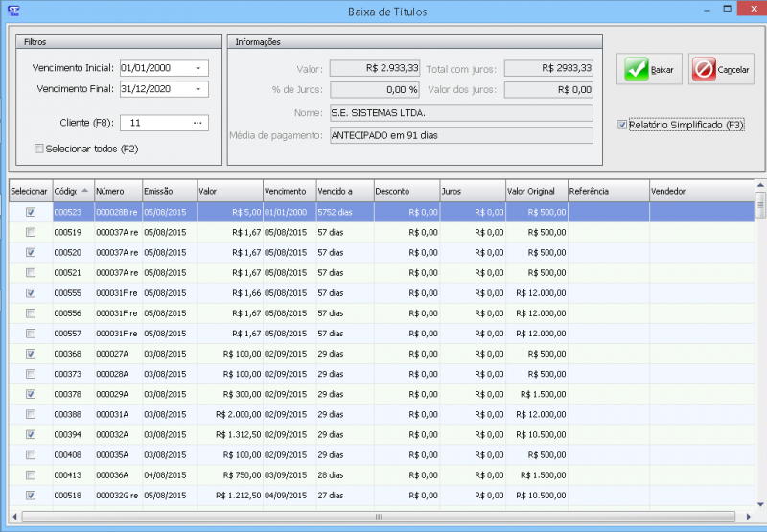Open Vencimento Final date dropdown
The width and height of the screenshot is (767, 532).
(x=198, y=89)
